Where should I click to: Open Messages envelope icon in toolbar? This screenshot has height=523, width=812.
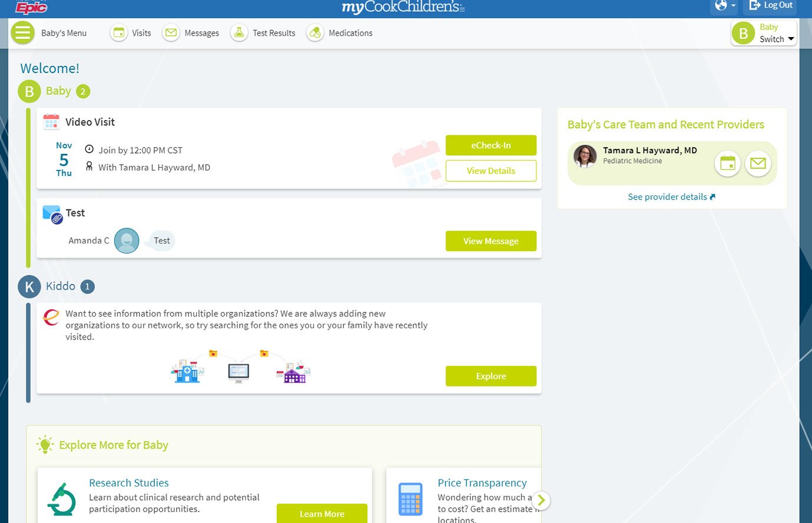171,33
